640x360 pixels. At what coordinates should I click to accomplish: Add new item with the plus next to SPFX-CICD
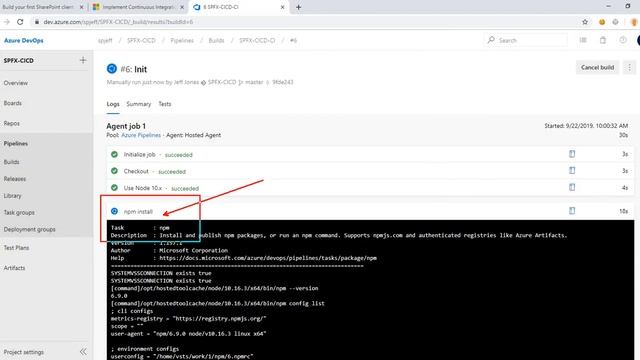83,60
